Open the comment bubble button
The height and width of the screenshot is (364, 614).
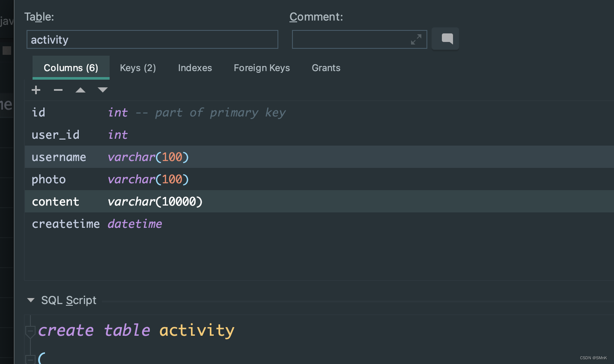point(445,39)
